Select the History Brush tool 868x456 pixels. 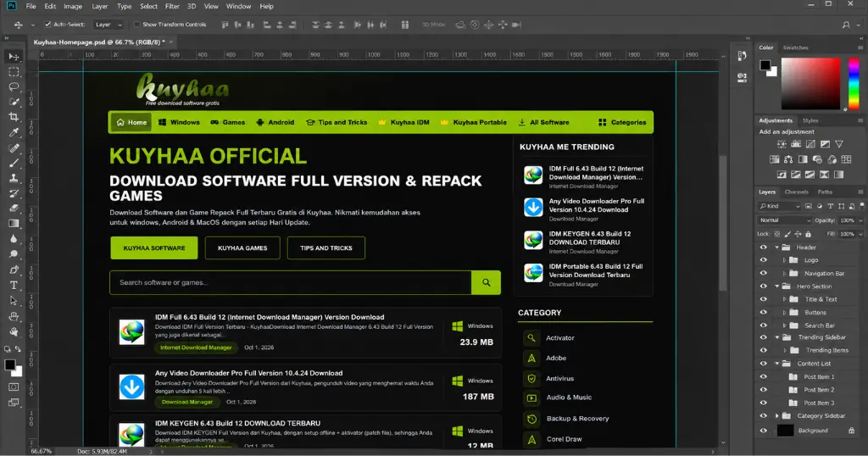click(x=14, y=193)
